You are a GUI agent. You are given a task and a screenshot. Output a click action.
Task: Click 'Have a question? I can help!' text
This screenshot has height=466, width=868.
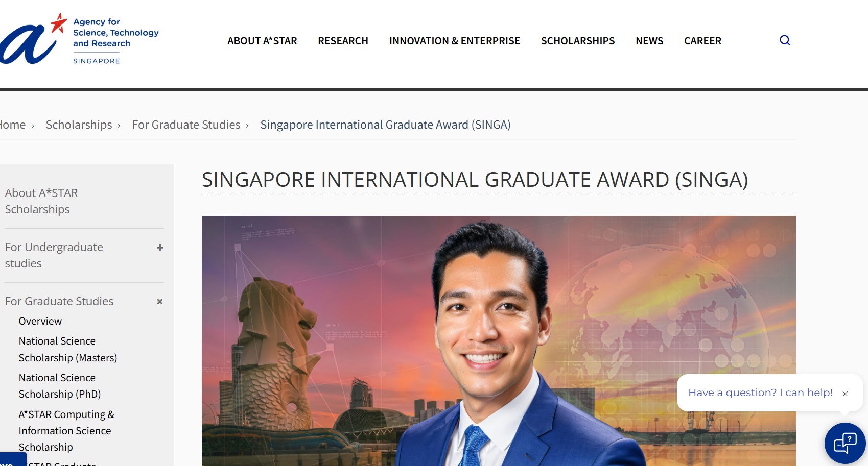click(760, 393)
